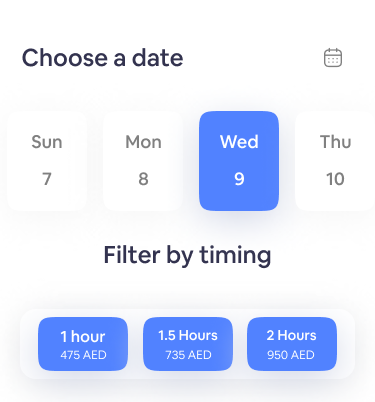The height and width of the screenshot is (402, 375).
Task: Click the "Filter by timing" heading
Action: [187, 256]
